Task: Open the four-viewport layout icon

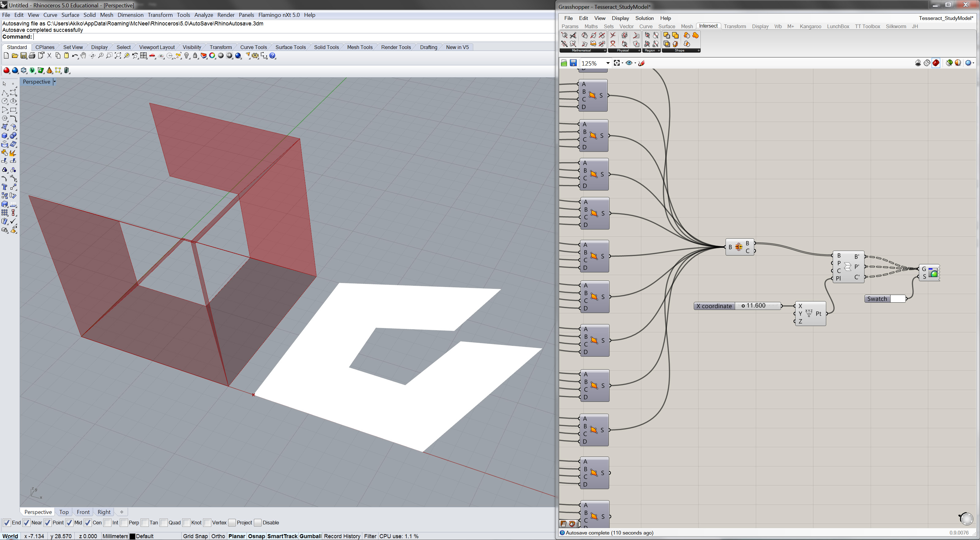Action: point(143,56)
